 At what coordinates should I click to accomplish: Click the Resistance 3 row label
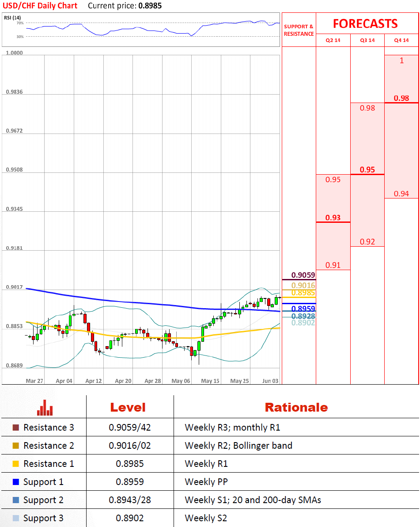49,428
